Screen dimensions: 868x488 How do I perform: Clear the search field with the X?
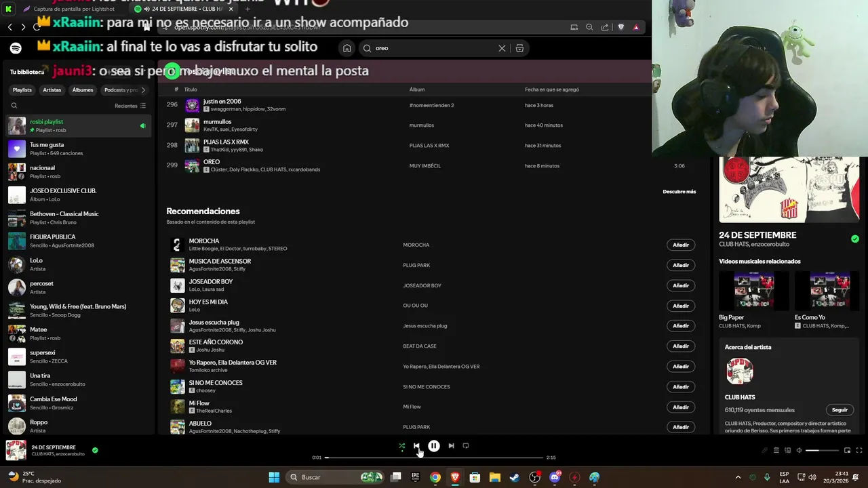point(502,48)
